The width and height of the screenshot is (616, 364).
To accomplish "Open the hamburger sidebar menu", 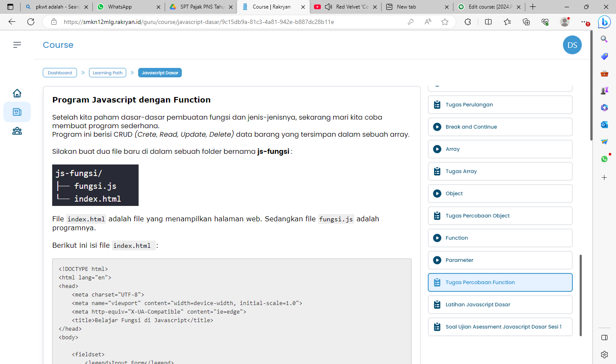I will point(17,45).
